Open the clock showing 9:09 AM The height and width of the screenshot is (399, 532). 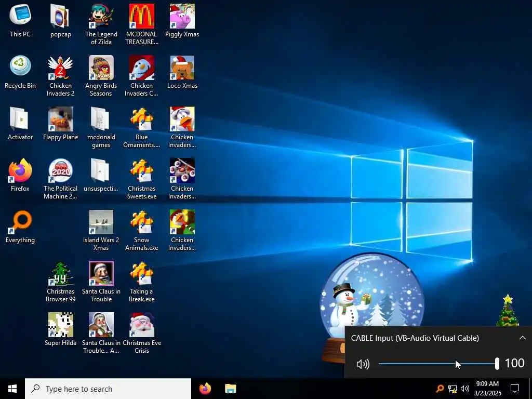[x=487, y=389]
